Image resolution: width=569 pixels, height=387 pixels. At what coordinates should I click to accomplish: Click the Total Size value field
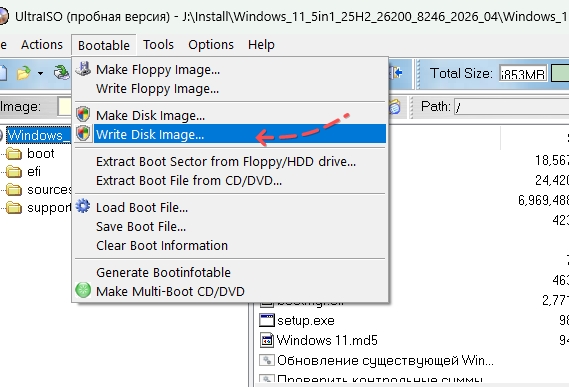(523, 74)
